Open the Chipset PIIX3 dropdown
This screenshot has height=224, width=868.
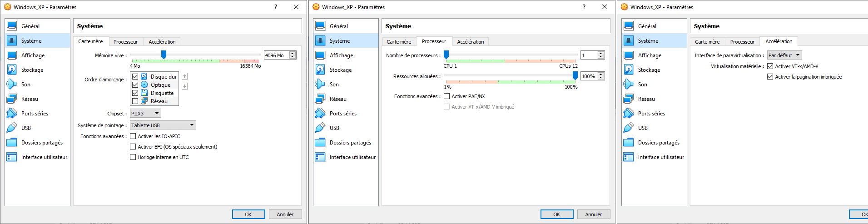(145, 114)
